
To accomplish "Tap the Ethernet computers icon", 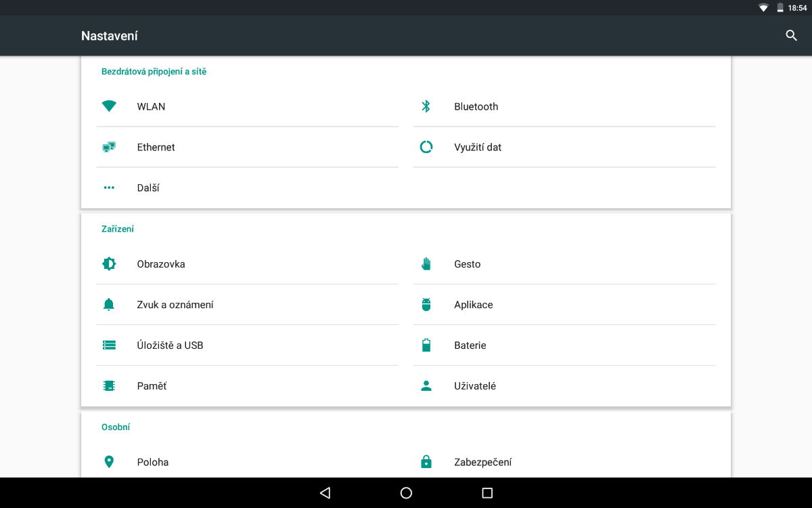I will (x=109, y=147).
